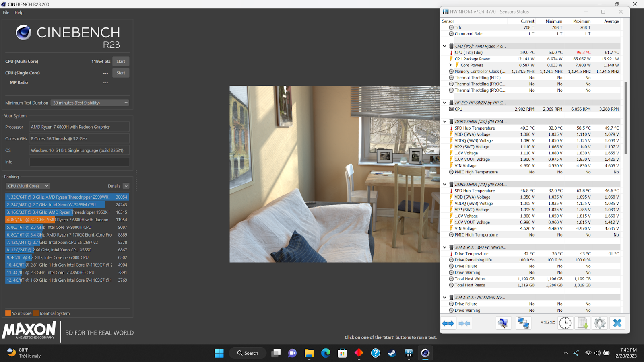Show hidden tray icons chevron
Screen dimensions: 644x362
[x=566, y=353]
